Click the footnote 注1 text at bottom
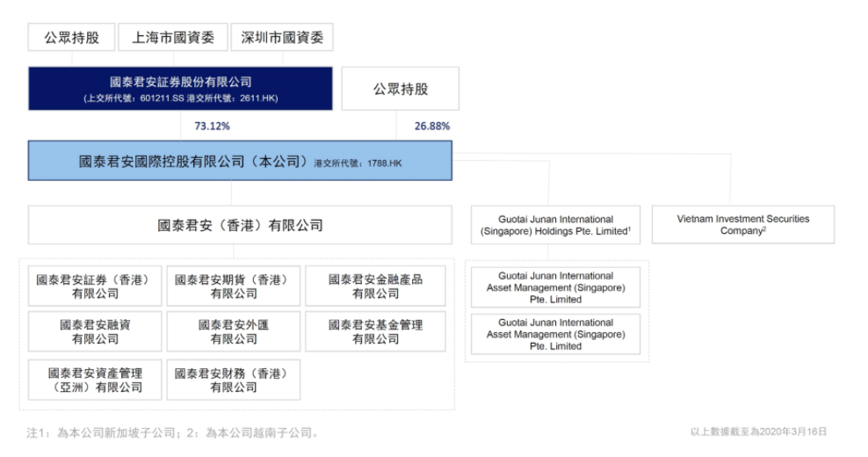 [173, 432]
